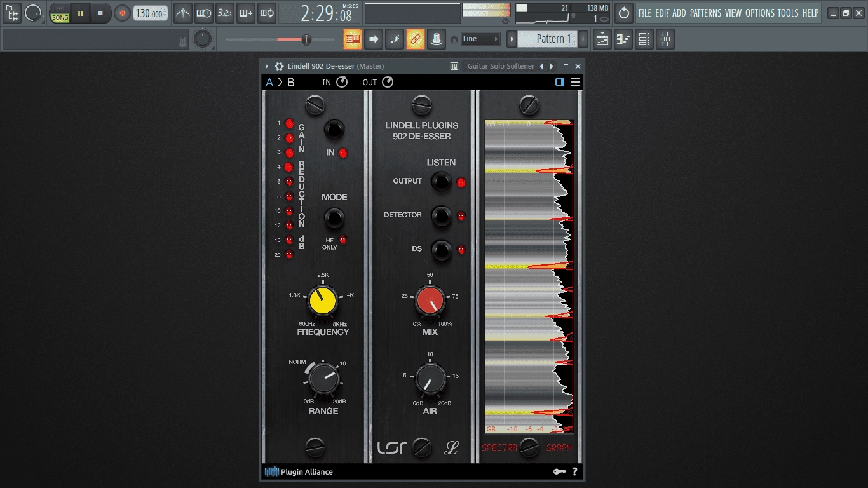
Task: Add new pattern with plus button
Action: pyautogui.click(x=583, y=39)
